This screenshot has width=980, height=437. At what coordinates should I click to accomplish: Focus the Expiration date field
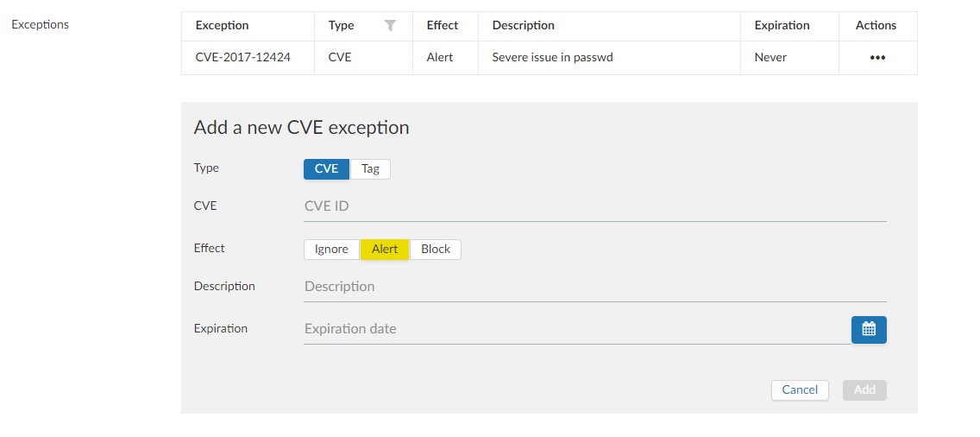pyautogui.click(x=577, y=329)
